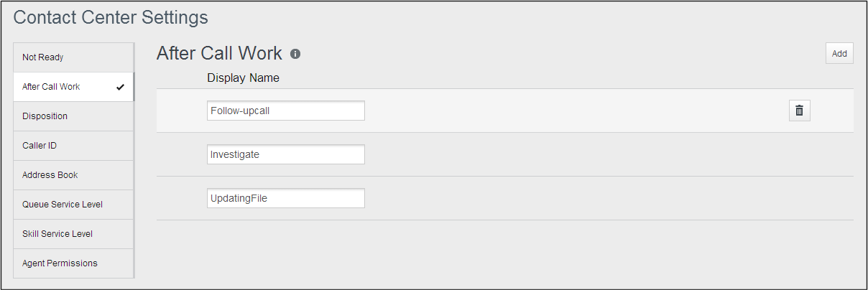Click empty space right of Investigate field

pyautogui.click(x=575, y=154)
